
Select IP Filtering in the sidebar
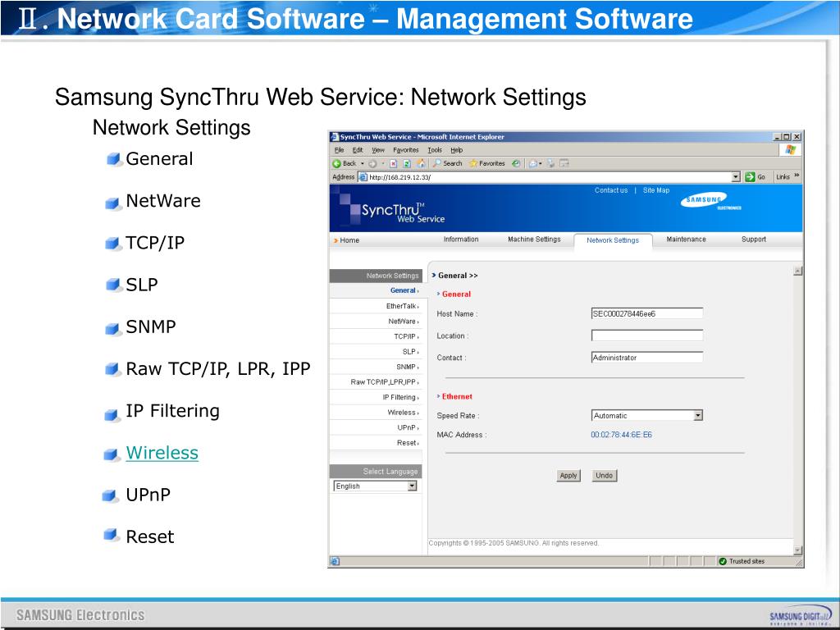[x=376, y=398]
